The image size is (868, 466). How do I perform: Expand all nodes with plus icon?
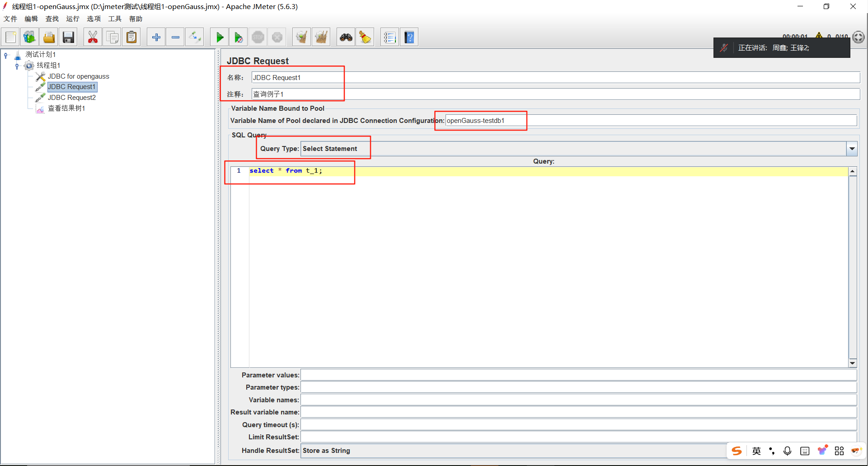click(156, 37)
